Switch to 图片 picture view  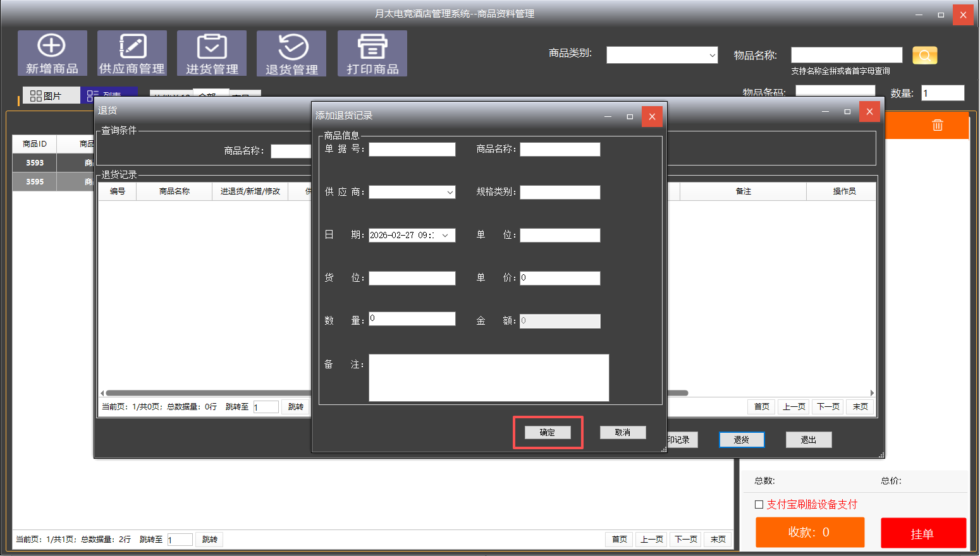(46, 96)
